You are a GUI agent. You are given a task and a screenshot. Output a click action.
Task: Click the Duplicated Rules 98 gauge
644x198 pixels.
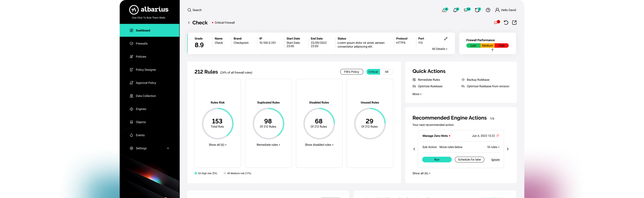268,123
